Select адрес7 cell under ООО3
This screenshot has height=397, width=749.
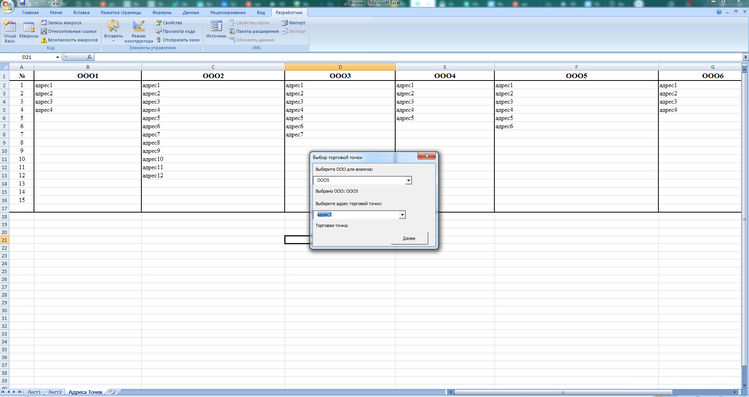340,135
